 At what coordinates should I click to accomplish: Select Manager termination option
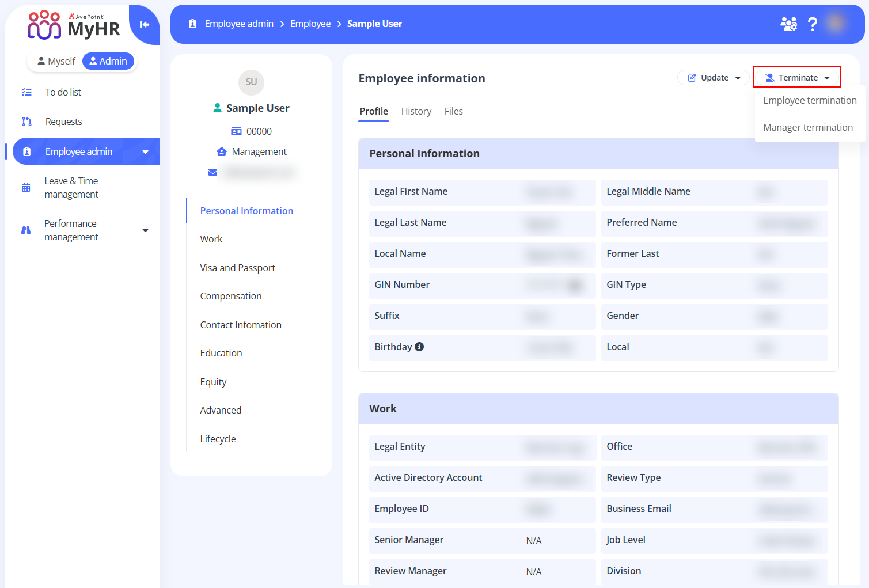807,127
